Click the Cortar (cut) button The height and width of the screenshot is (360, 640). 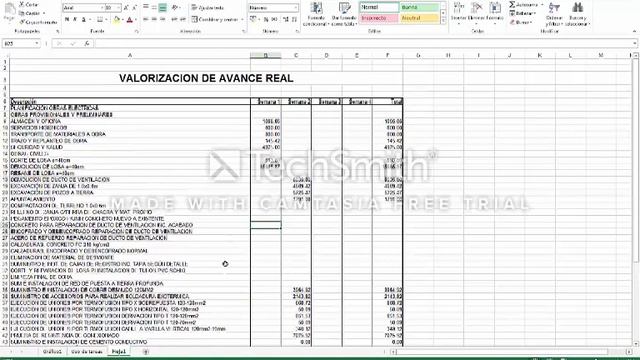pos(29,5)
